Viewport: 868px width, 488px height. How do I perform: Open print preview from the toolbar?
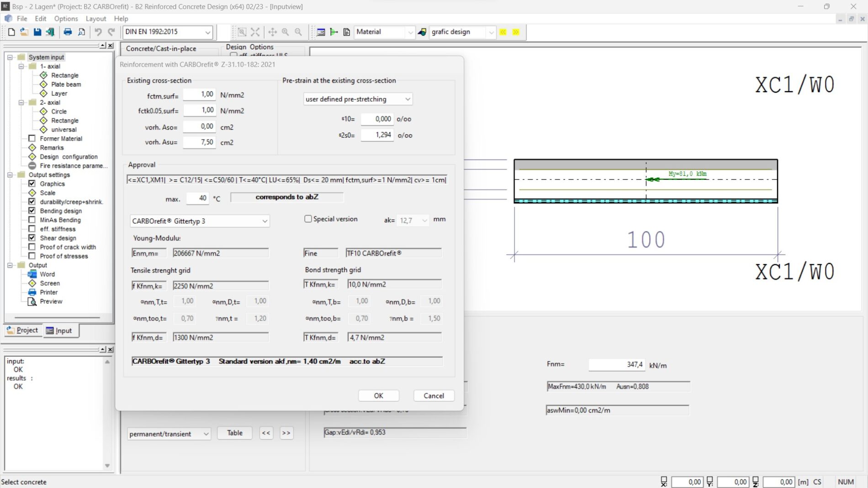pyautogui.click(x=81, y=32)
